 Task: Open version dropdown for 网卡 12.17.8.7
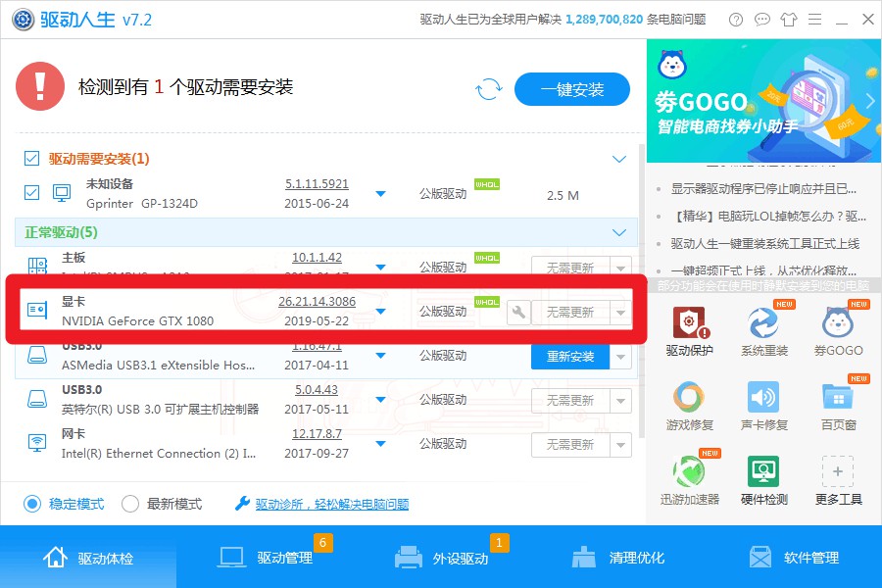click(x=381, y=444)
